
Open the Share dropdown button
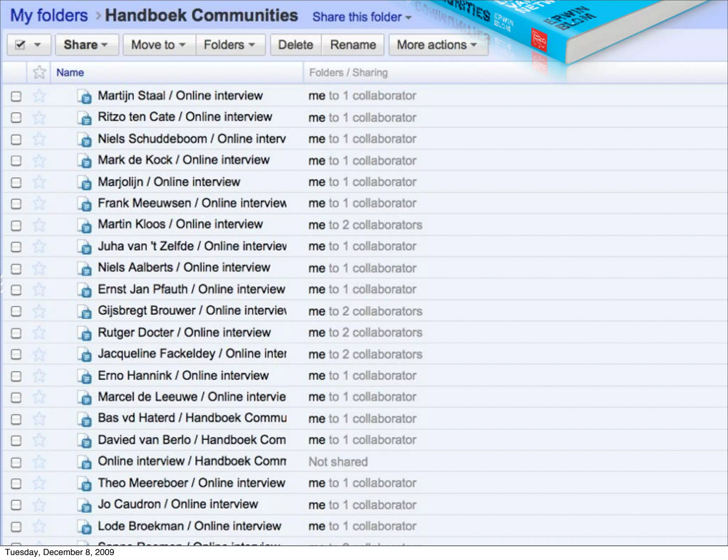86,44
